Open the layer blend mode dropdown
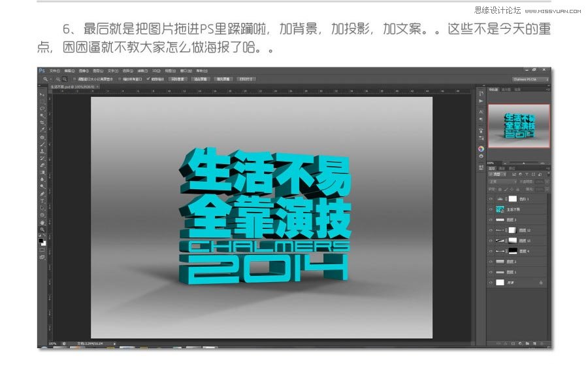 [x=503, y=181]
